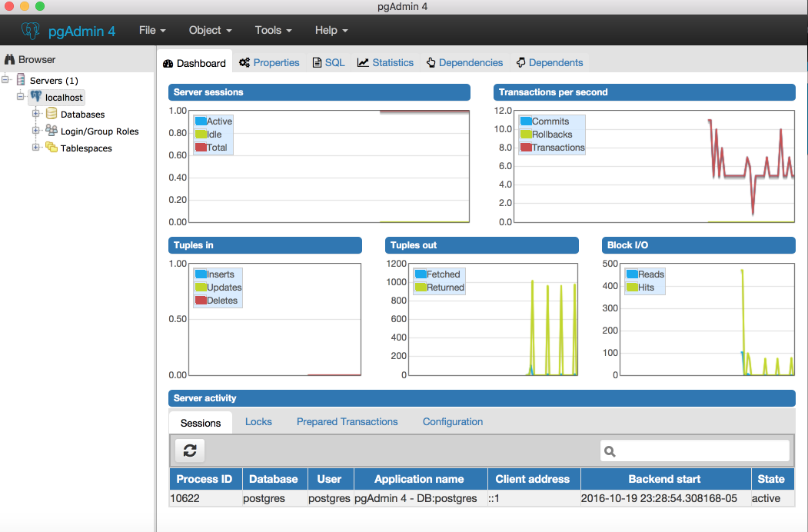The width and height of the screenshot is (808, 532).
Task: Click the Properties tab gears icon
Action: [244, 62]
